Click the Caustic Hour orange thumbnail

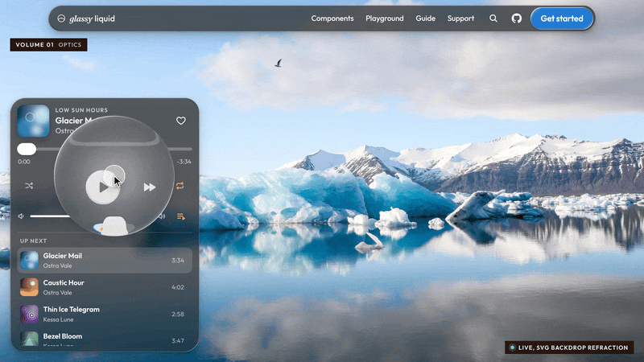(29, 287)
